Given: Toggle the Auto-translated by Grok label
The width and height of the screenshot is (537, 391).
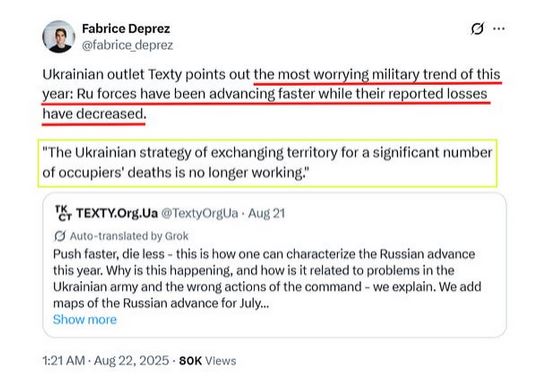Looking at the screenshot, I should tap(129, 236).
